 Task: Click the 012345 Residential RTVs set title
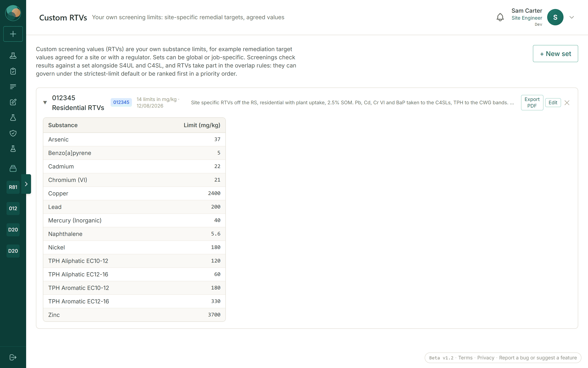[x=78, y=103]
